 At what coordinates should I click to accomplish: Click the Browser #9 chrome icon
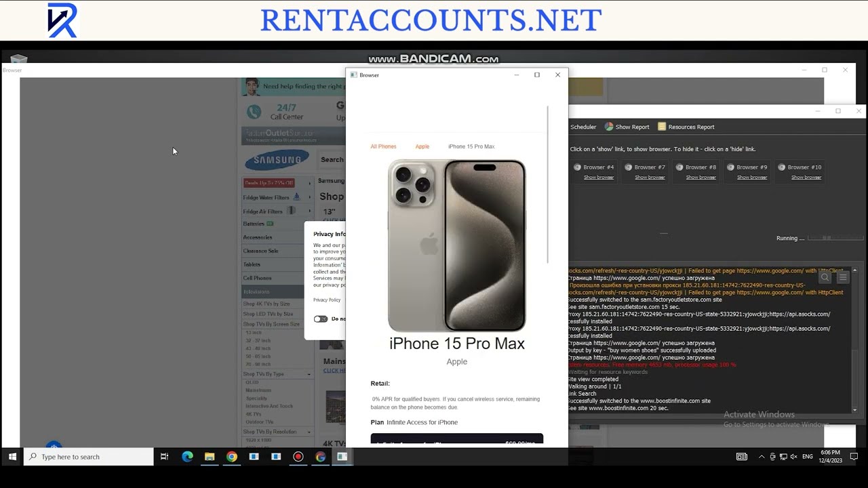click(730, 167)
